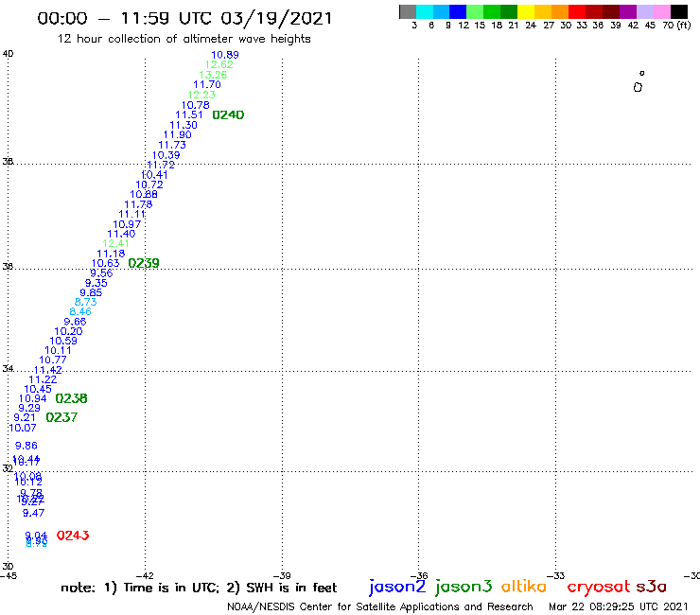This screenshot has width=700, height=615.
Task: Click the wave height value 10.97
Action: point(127,224)
